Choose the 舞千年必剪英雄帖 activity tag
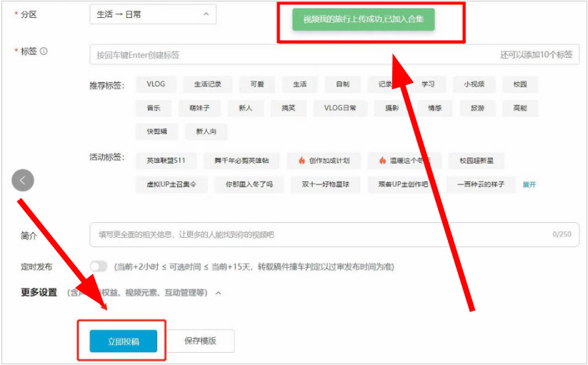The height and width of the screenshot is (365, 588). click(x=241, y=161)
